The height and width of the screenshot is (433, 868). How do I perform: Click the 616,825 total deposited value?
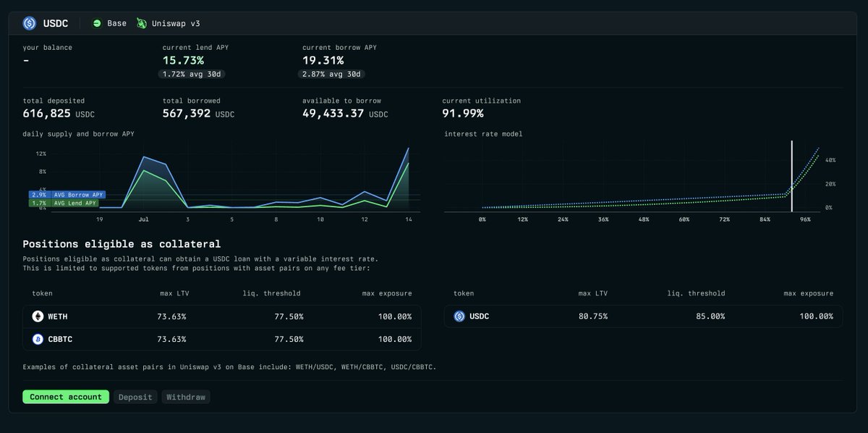47,114
